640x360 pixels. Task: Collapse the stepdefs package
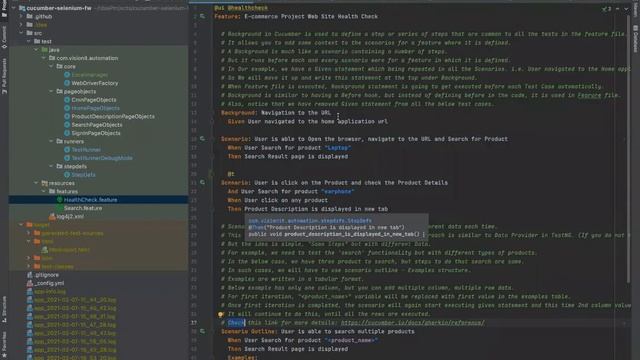pyautogui.click(x=51, y=167)
